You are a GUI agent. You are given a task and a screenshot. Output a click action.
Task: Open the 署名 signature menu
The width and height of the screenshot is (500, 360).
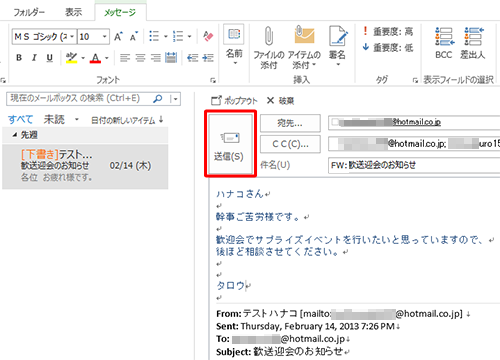337,45
